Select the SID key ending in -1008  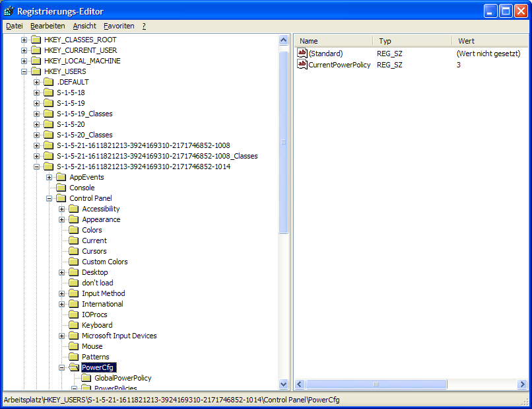[143, 145]
